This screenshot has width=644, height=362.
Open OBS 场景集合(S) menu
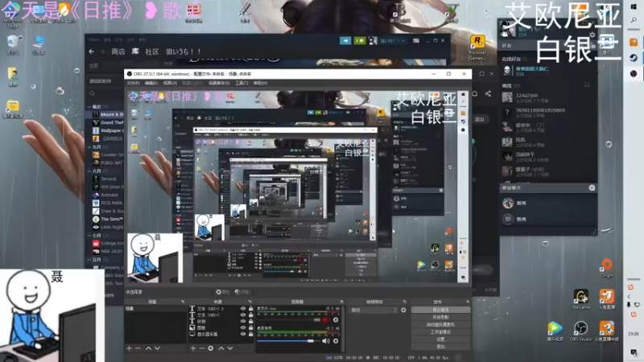[219, 84]
